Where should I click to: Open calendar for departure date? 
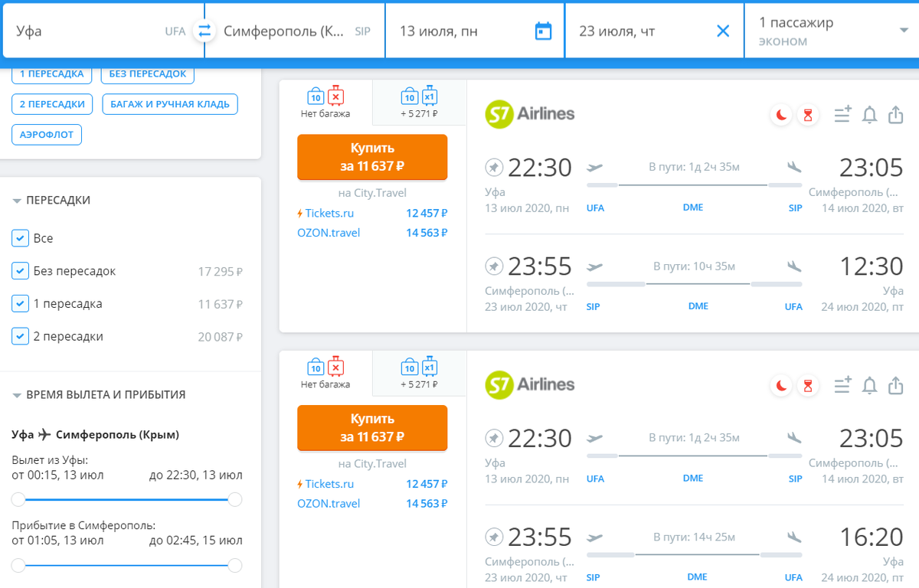click(x=543, y=31)
